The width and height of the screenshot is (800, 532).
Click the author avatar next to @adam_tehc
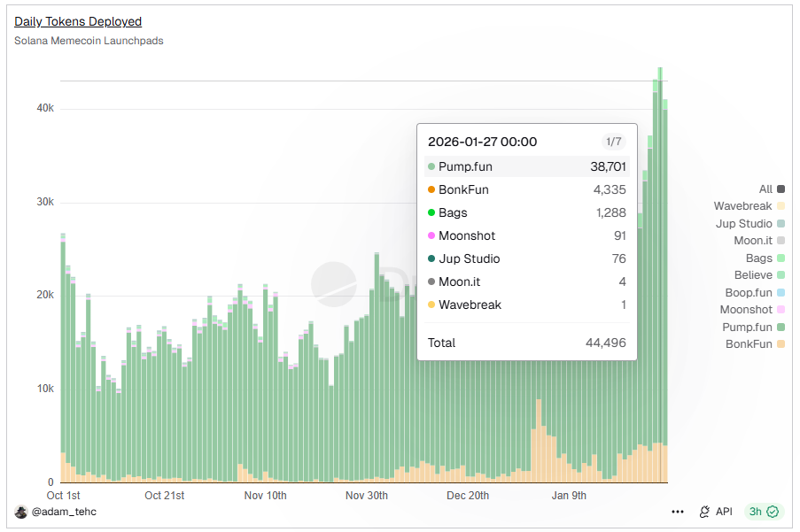[21, 512]
